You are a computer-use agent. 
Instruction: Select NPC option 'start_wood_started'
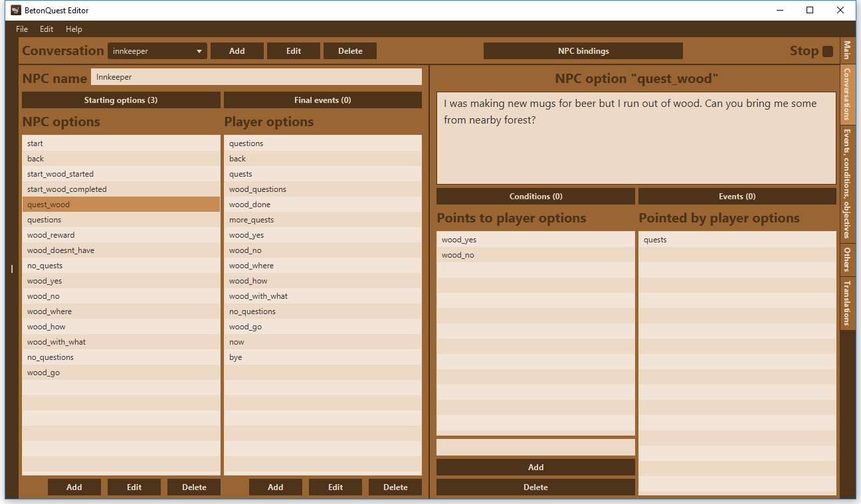pyautogui.click(x=121, y=174)
